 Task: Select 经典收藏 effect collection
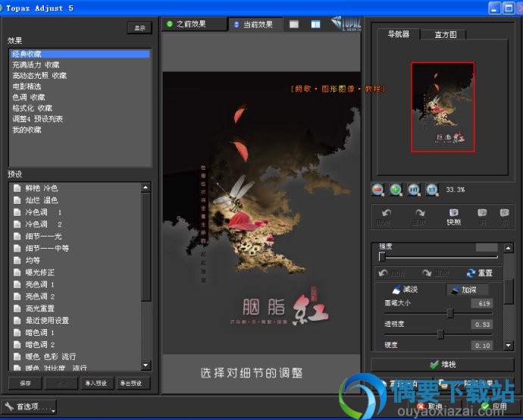[80, 54]
